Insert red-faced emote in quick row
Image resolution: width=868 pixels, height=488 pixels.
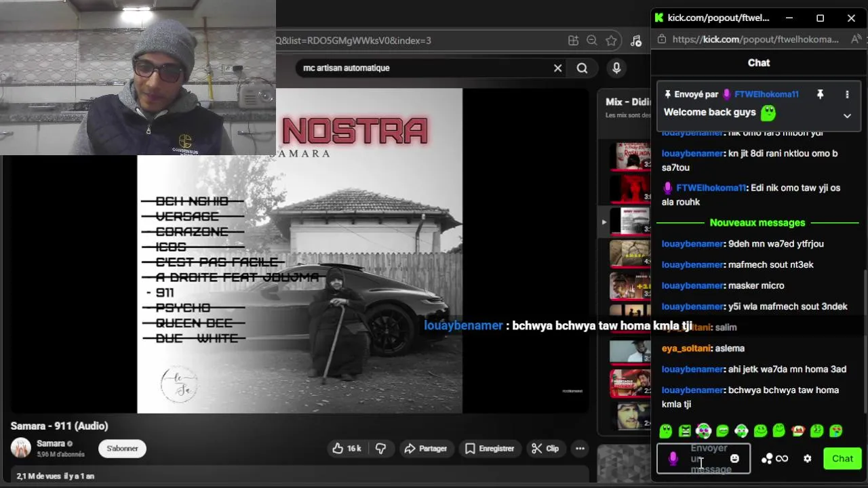(x=798, y=430)
